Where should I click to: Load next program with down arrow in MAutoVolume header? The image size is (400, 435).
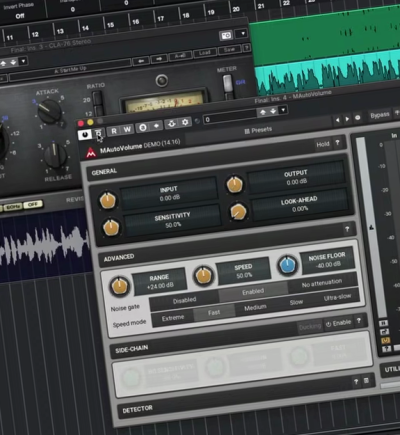click(x=273, y=111)
